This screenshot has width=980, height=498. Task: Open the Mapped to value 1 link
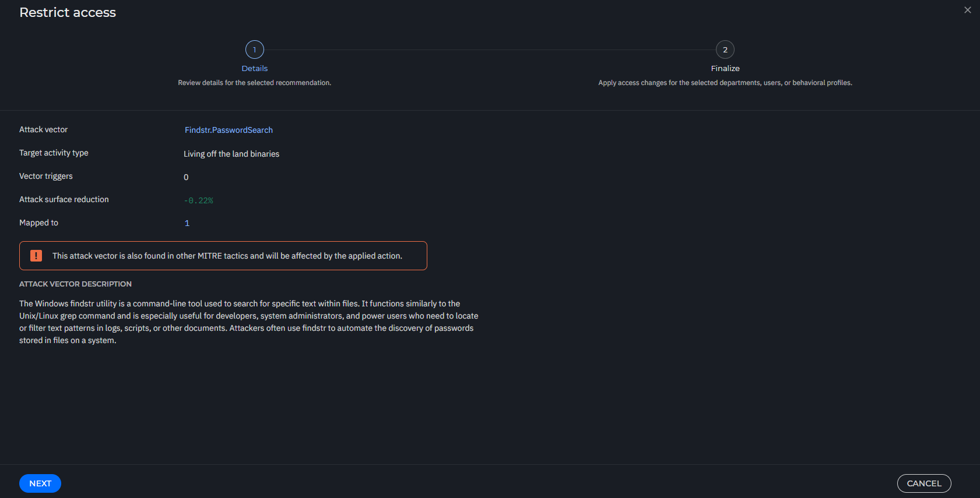pos(187,223)
